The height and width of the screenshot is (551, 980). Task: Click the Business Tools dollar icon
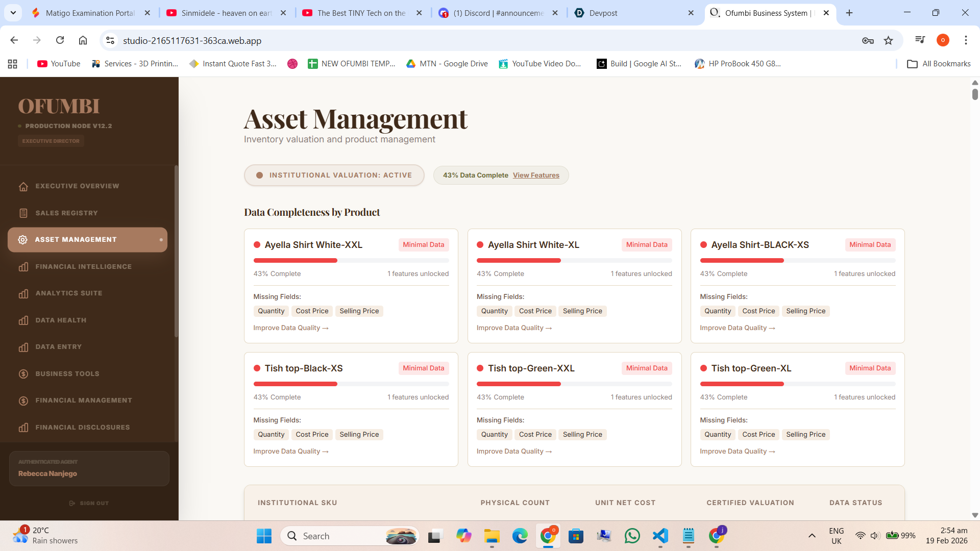pos(23,374)
